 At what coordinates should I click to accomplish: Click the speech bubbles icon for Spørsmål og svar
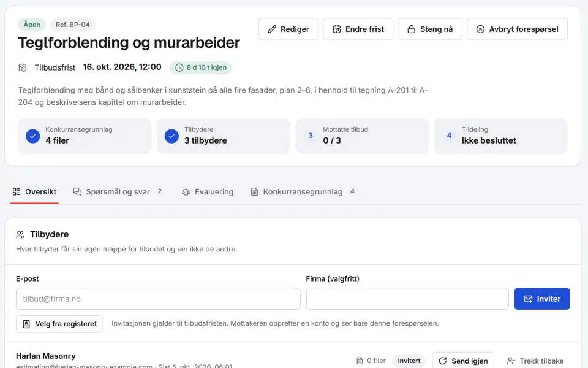[77, 192]
